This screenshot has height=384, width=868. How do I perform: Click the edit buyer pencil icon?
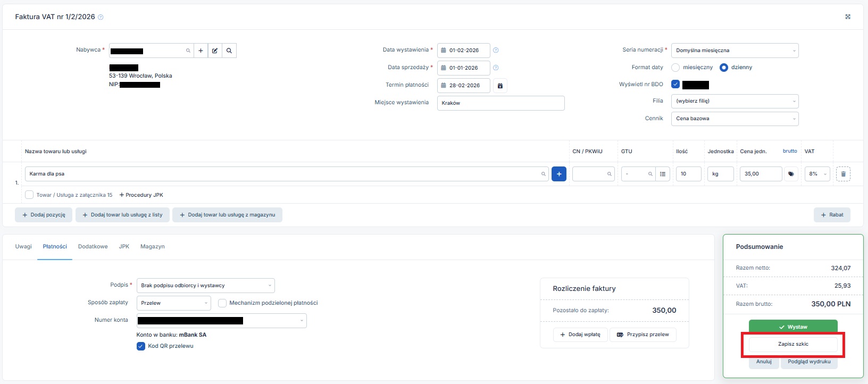tap(215, 51)
